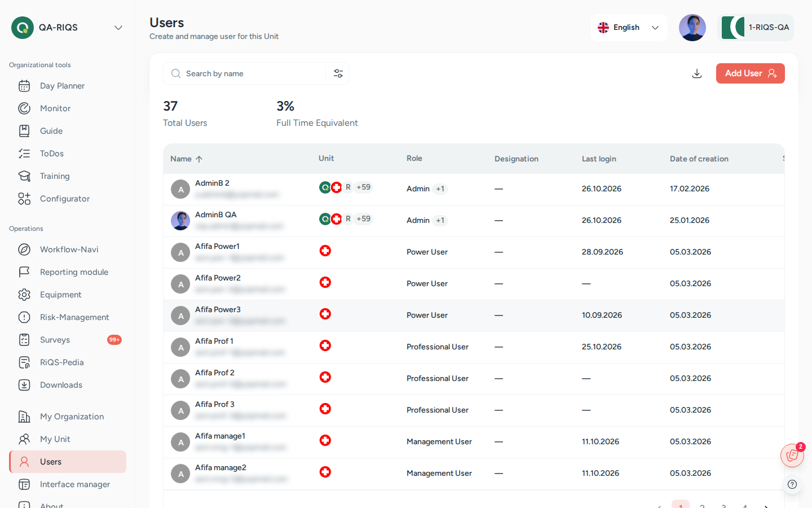Screen dimensions: 812x508
Task: Open the Surveys section
Action: [68, 340]
